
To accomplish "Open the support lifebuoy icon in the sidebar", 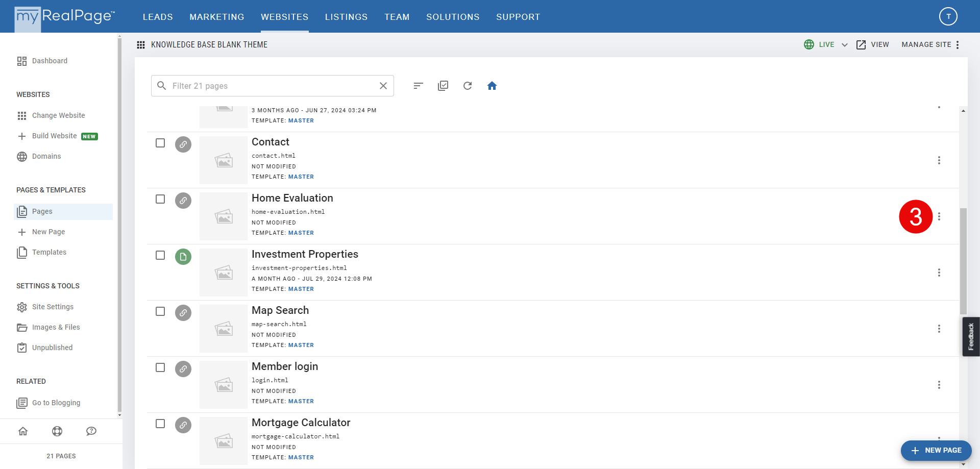I will click(x=57, y=431).
